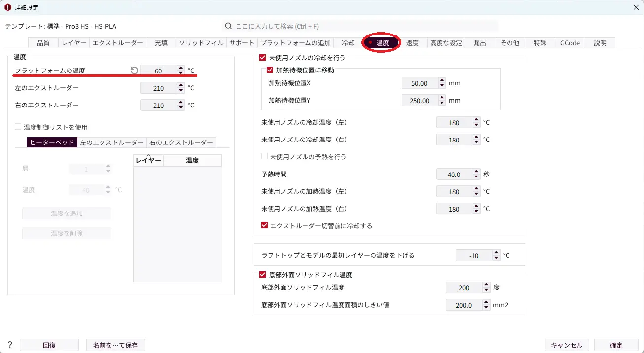Click the search magnifier icon
The image size is (644, 353).
click(228, 26)
